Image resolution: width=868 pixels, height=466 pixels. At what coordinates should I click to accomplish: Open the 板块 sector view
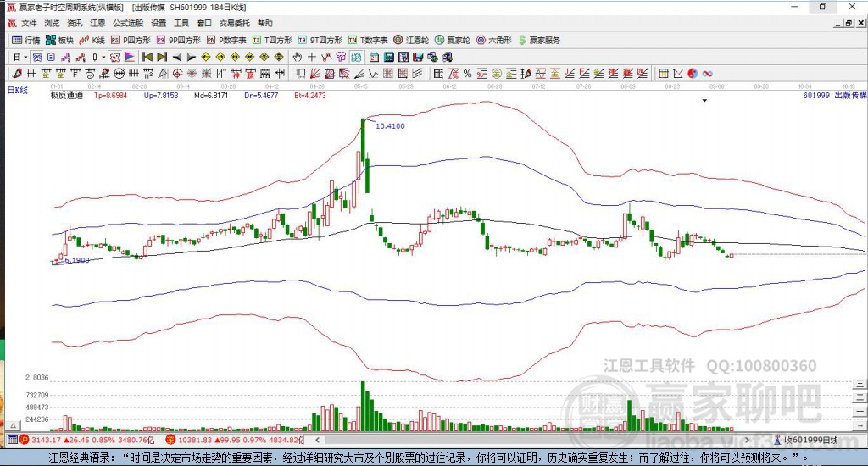(x=60, y=40)
